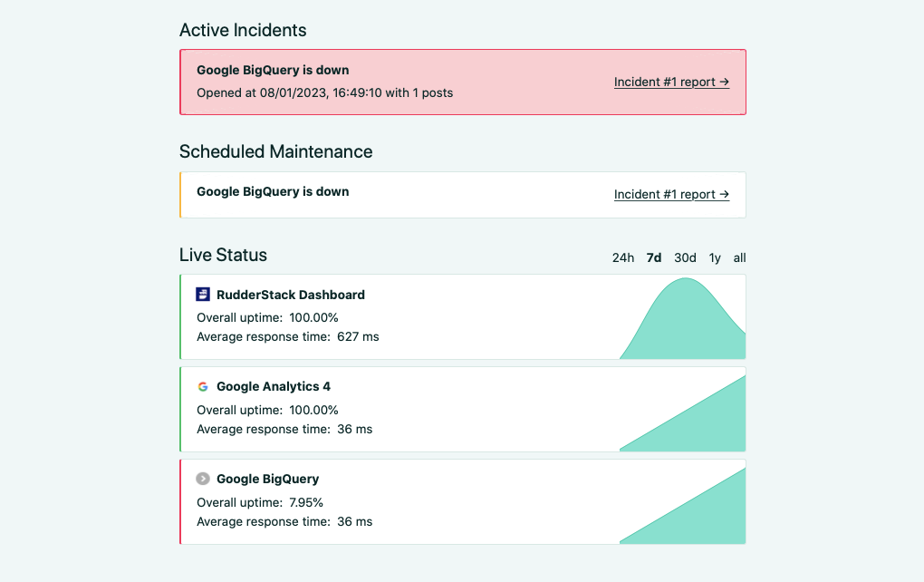Select the Google BigQuery status card

462,500
